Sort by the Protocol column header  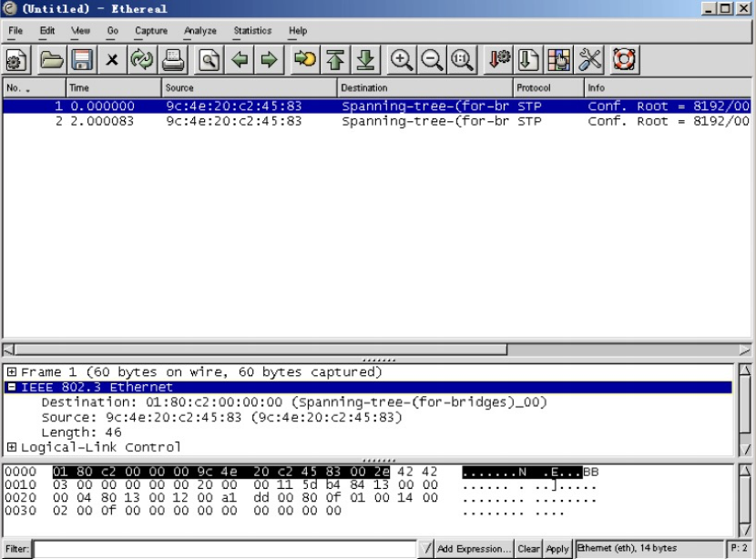(x=548, y=87)
